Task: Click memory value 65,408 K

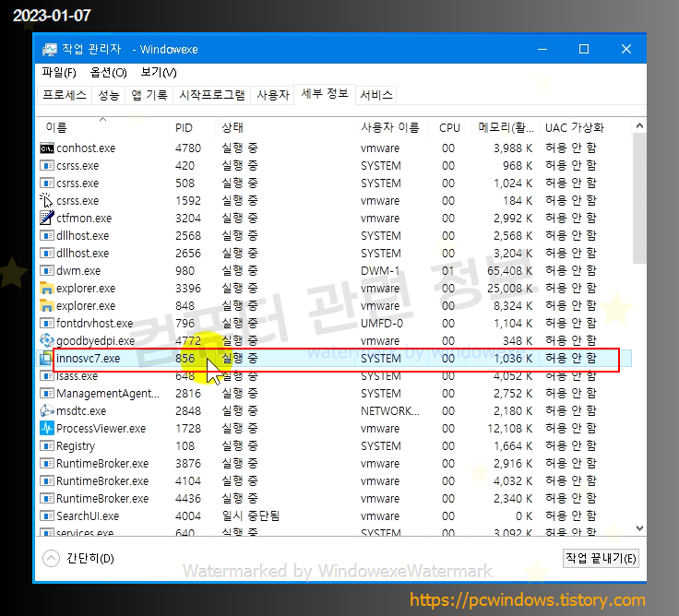Action: point(509,271)
